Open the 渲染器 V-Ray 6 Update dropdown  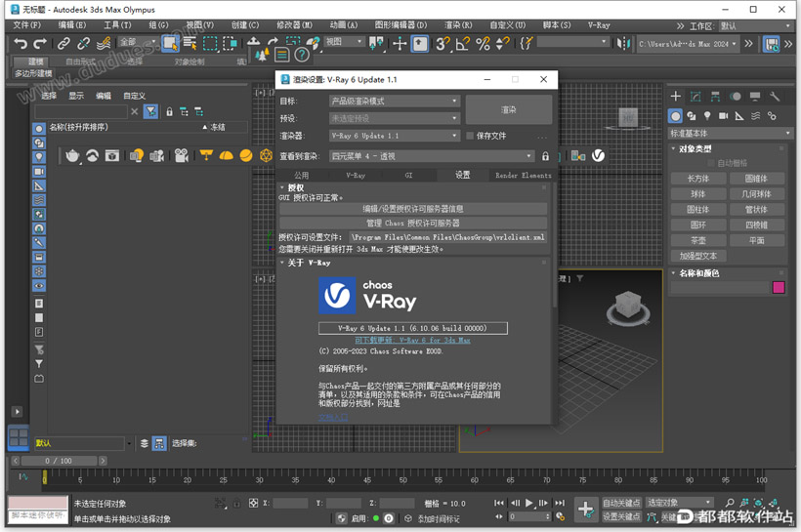(x=394, y=136)
